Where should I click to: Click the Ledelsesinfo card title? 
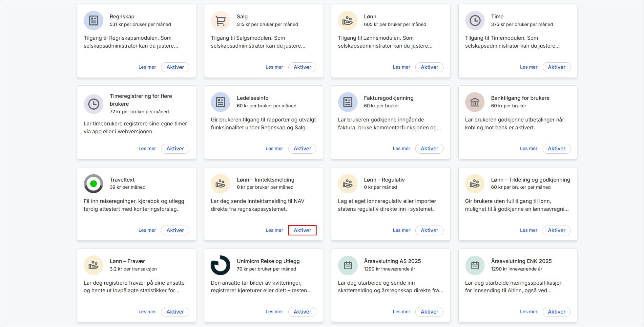(x=253, y=98)
